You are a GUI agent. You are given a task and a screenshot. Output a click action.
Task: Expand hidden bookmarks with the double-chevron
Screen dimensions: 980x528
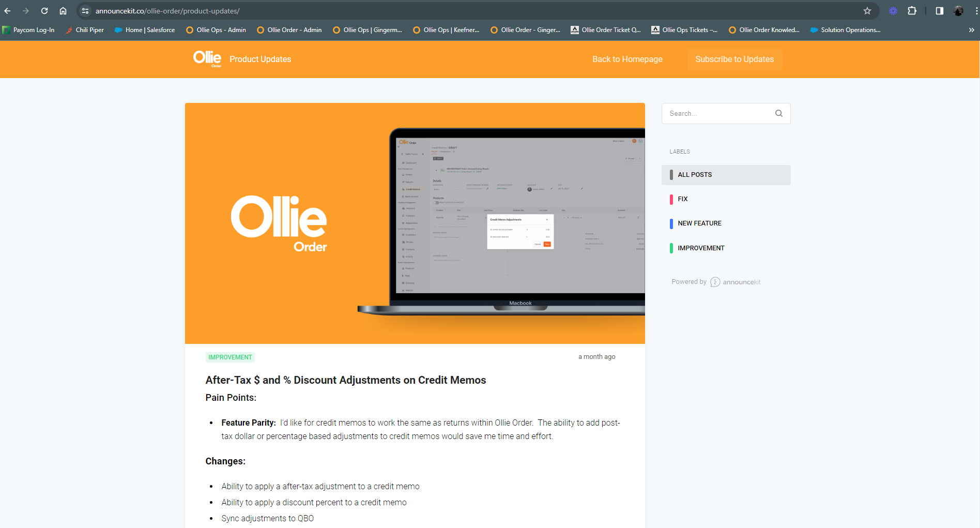(x=972, y=29)
